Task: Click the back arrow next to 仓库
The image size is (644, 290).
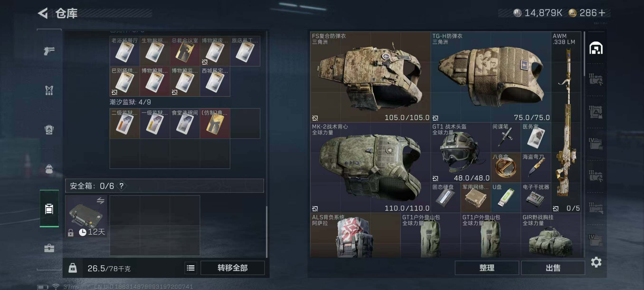Action: click(x=43, y=13)
